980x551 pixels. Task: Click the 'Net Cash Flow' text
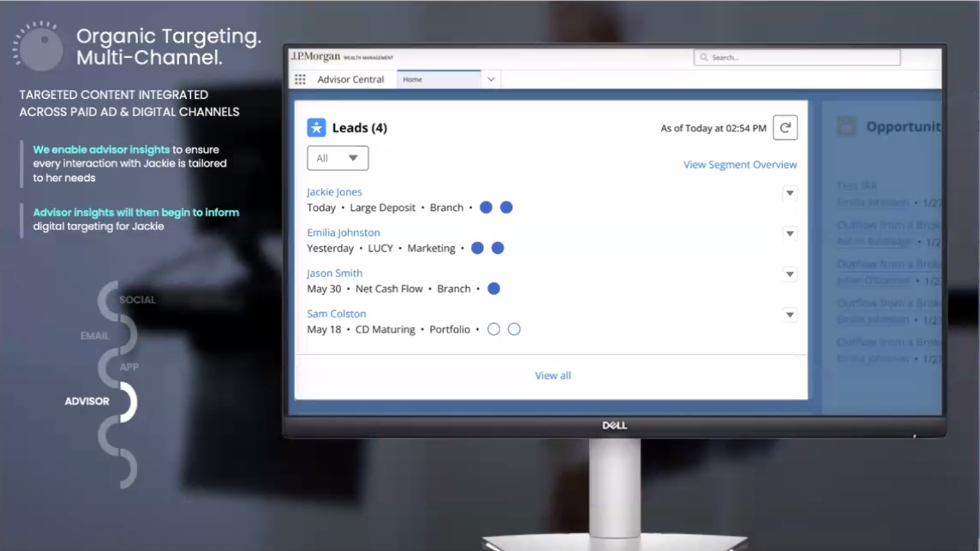coord(389,289)
